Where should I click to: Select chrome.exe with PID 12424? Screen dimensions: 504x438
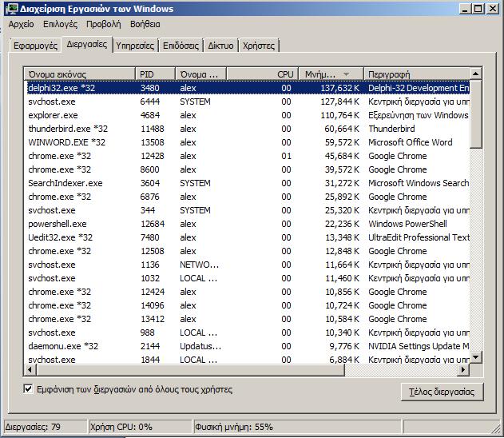[248, 292]
